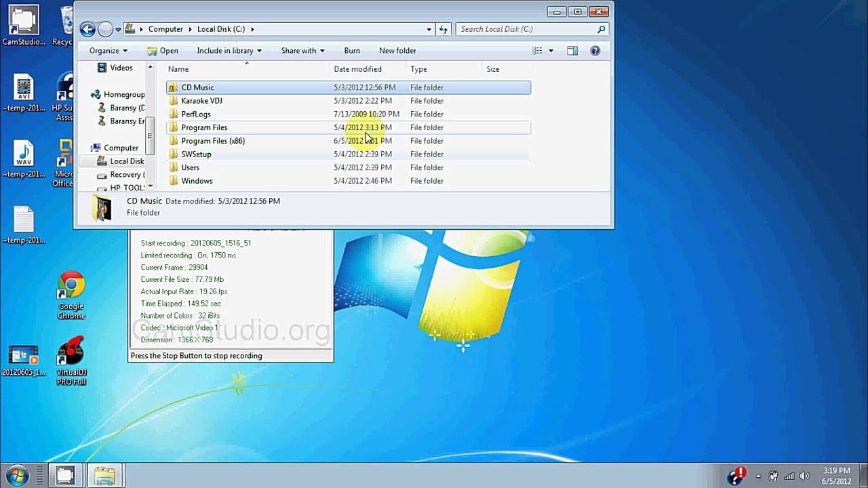Open the Include in library menu

229,51
